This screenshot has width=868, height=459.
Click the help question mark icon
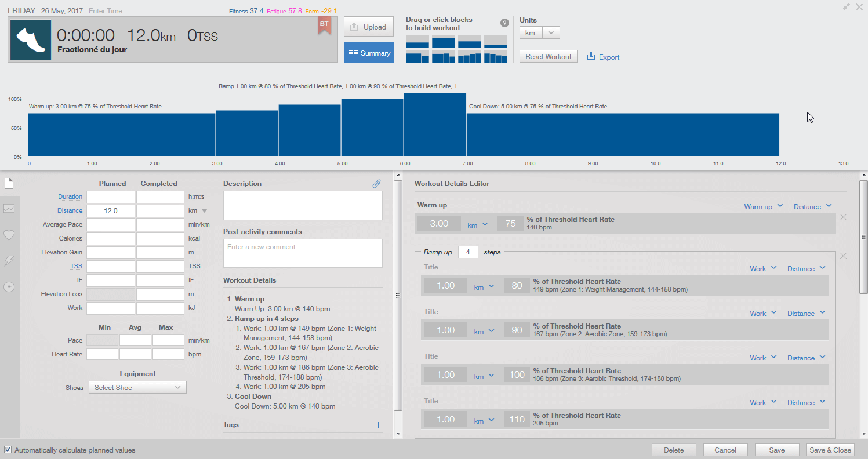point(504,23)
